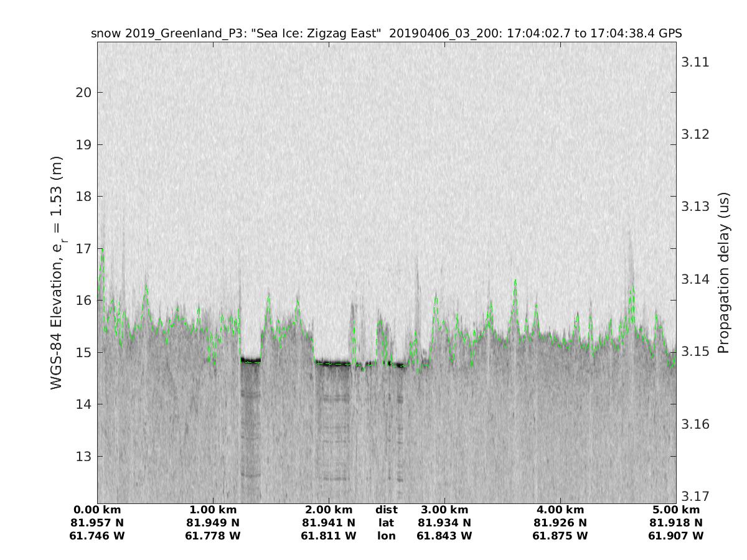
Task: Click the 4.00 km distance label
Action: point(560,510)
